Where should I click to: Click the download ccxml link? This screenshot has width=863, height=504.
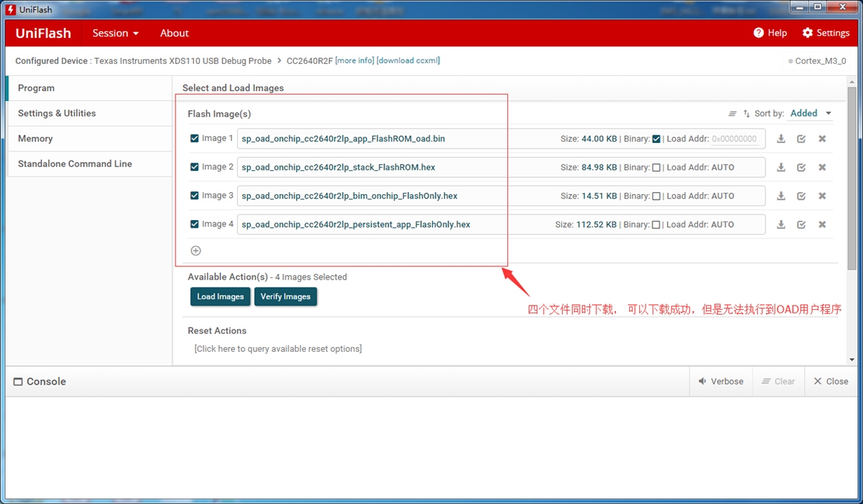coord(408,61)
